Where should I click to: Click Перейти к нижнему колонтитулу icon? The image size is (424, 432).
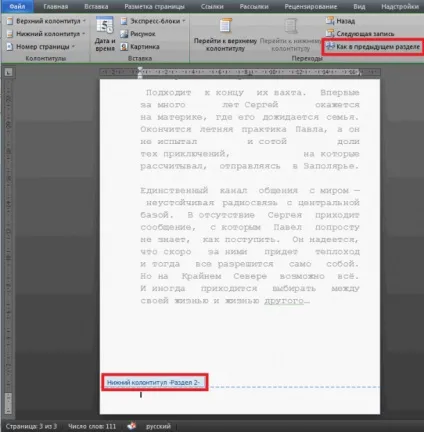click(x=291, y=26)
